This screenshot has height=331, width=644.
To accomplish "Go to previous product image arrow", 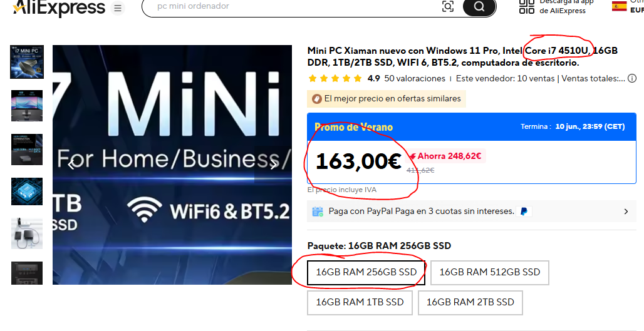I will tap(71, 165).
